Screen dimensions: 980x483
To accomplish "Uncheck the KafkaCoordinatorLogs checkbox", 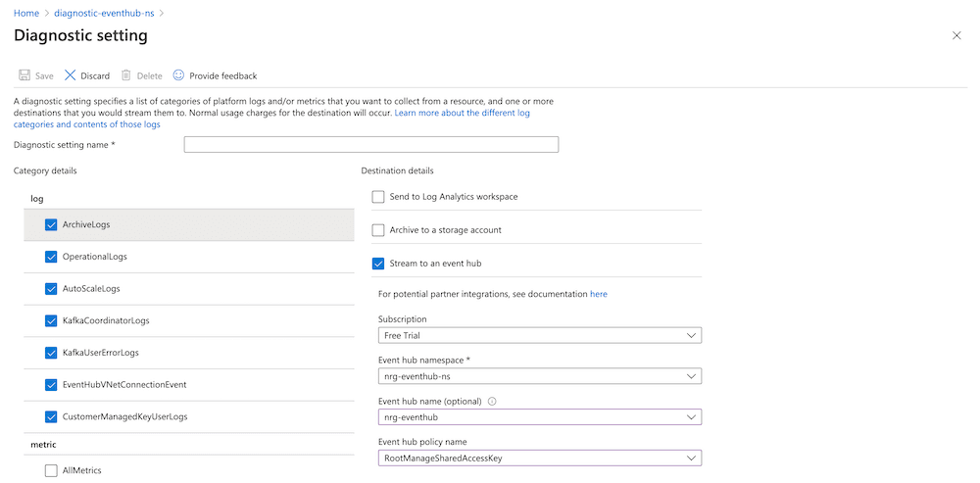I will (51, 320).
